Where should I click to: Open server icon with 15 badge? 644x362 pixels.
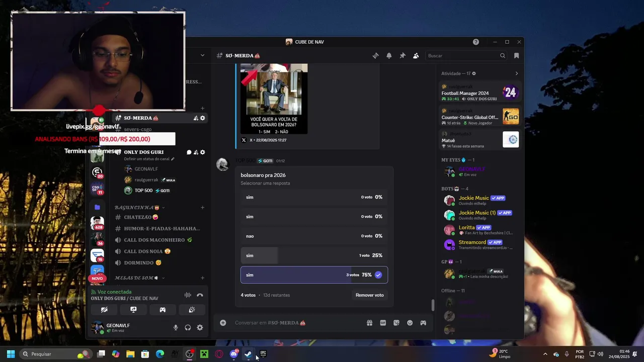[x=97, y=255]
